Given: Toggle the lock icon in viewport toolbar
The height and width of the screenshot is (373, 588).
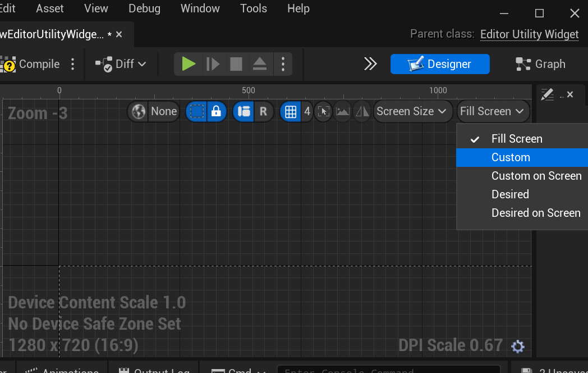Looking at the screenshot, I should click(217, 112).
